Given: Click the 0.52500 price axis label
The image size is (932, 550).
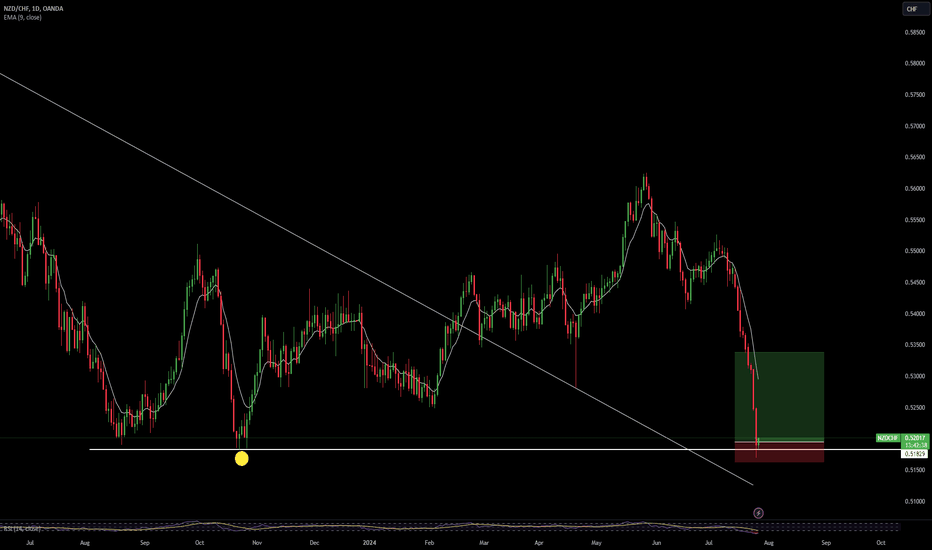Looking at the screenshot, I should [x=914, y=408].
